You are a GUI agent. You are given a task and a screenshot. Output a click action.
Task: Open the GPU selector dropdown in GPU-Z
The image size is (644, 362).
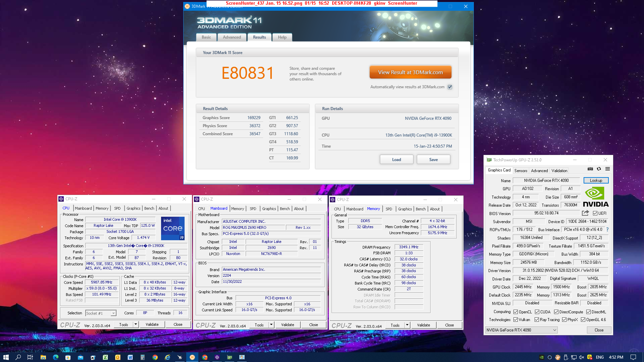521,330
